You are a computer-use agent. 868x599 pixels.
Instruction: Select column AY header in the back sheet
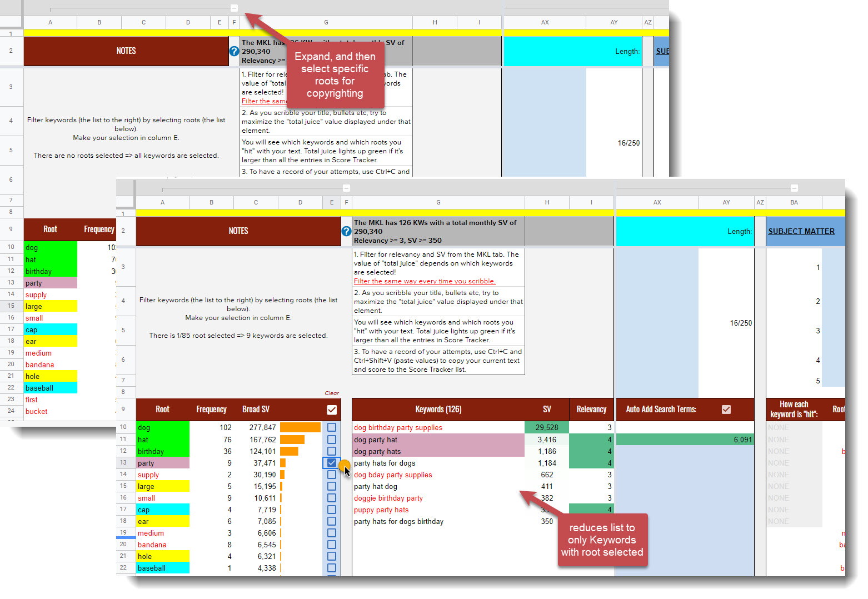[x=614, y=22]
